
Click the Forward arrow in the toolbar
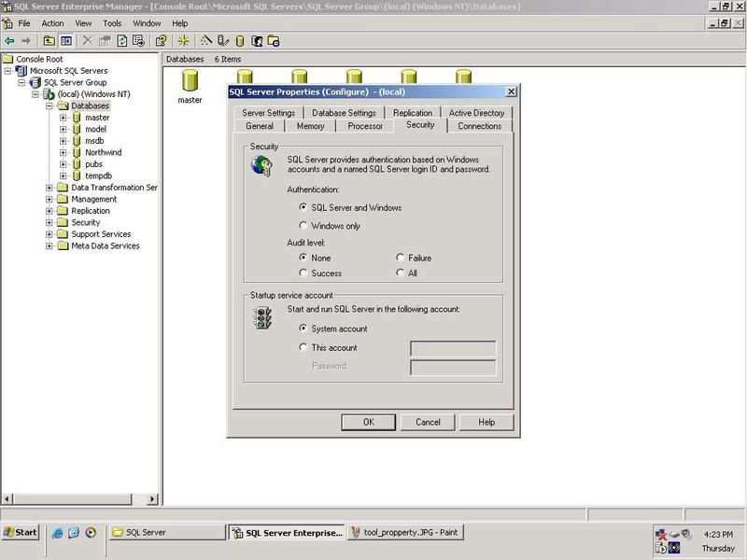point(26,41)
